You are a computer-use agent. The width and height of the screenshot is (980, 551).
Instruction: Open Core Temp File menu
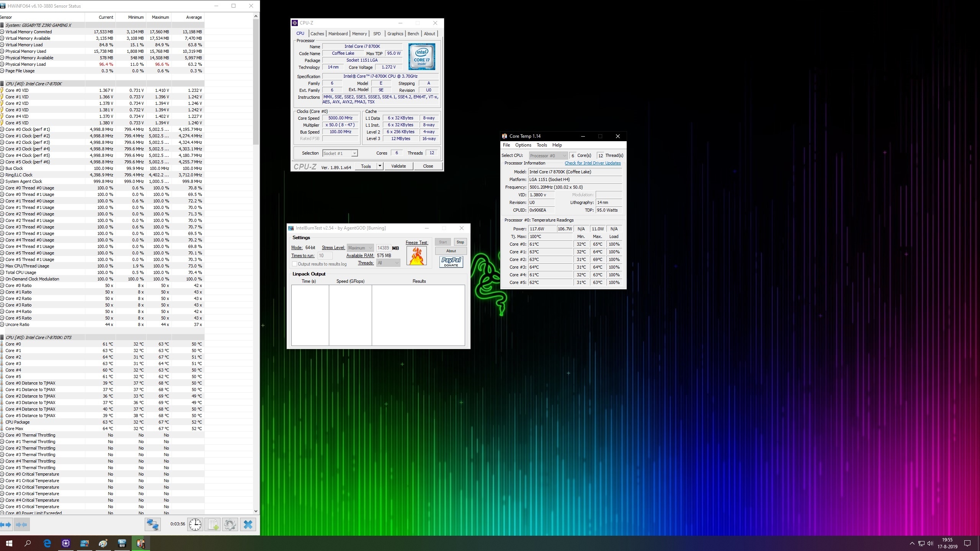tap(506, 145)
